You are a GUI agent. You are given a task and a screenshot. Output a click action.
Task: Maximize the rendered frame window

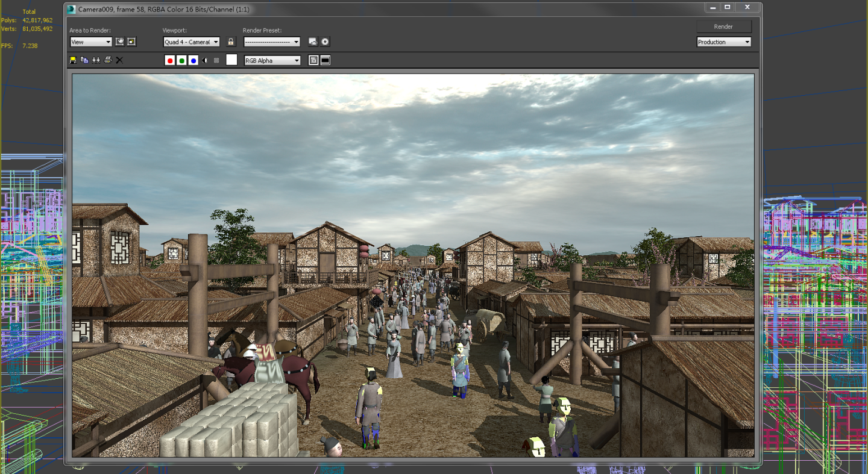point(728,7)
